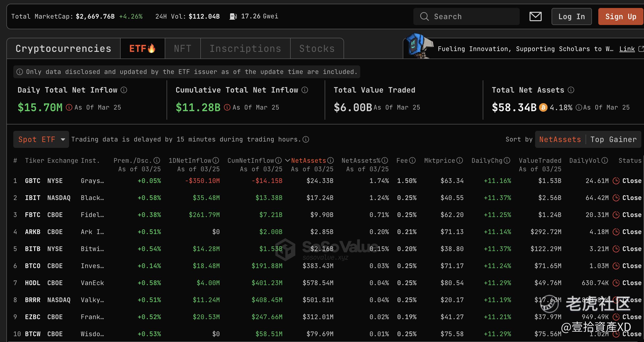Click info icon on NetAssets column header
This screenshot has height=342, width=644.
pos(331,160)
